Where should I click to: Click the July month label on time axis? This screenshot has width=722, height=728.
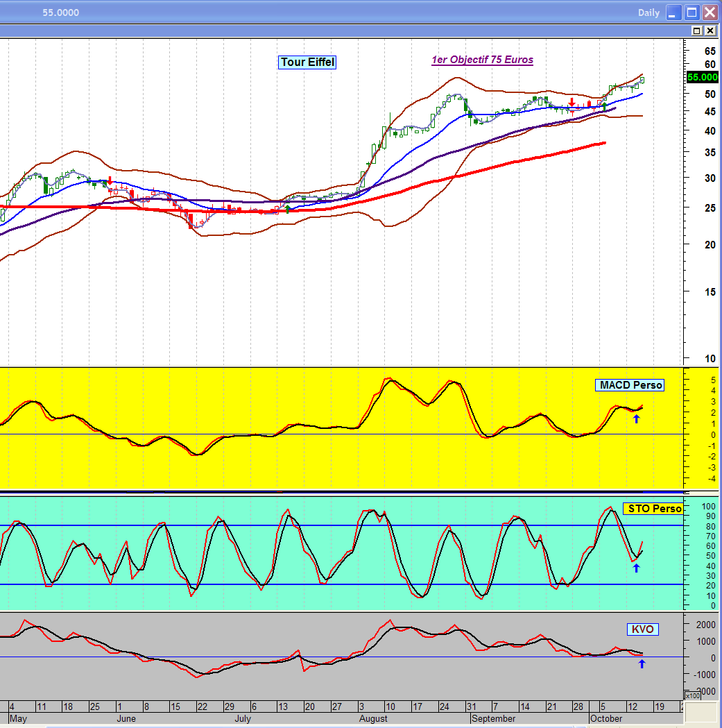[243, 719]
